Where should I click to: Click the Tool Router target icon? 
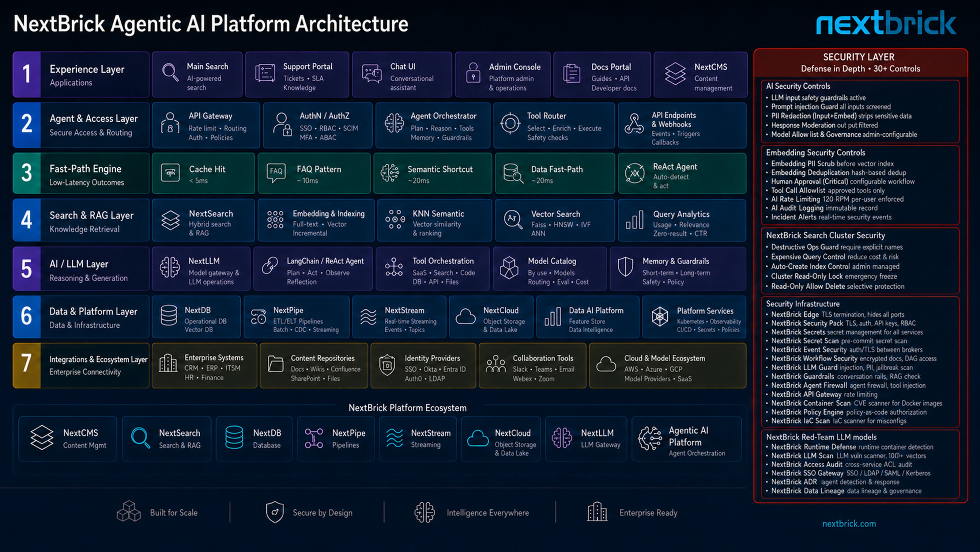click(510, 123)
